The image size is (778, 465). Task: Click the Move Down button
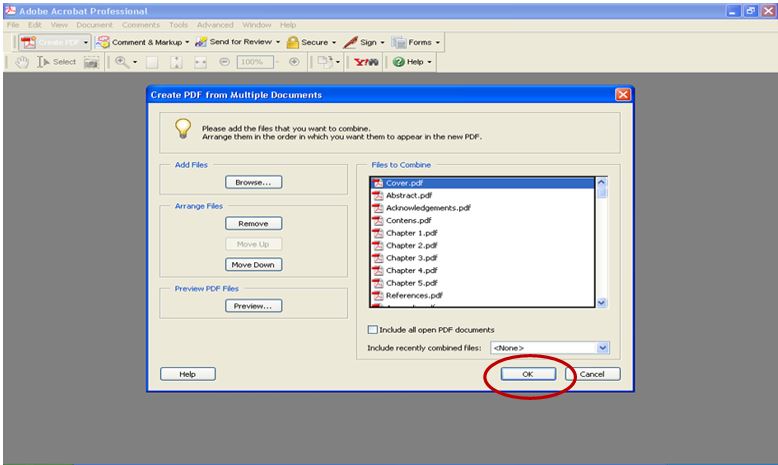[x=254, y=265]
